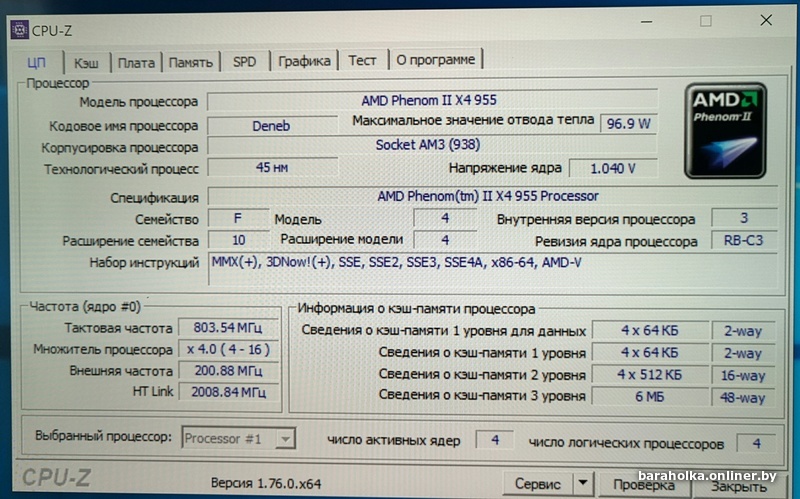
Task: Click the active cores count value
Action: tap(494, 440)
